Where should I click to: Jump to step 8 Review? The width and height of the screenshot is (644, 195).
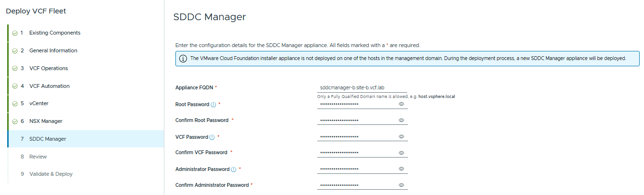pos(38,157)
